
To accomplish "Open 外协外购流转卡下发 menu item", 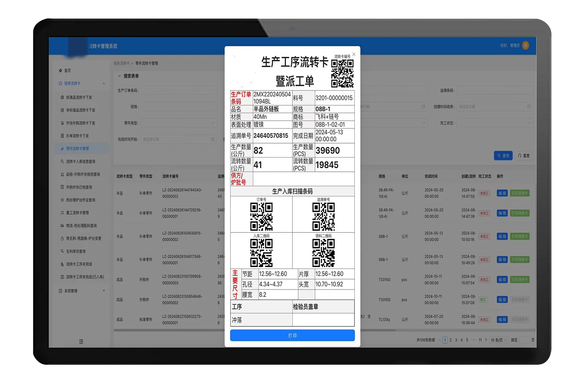I will tap(80, 123).
